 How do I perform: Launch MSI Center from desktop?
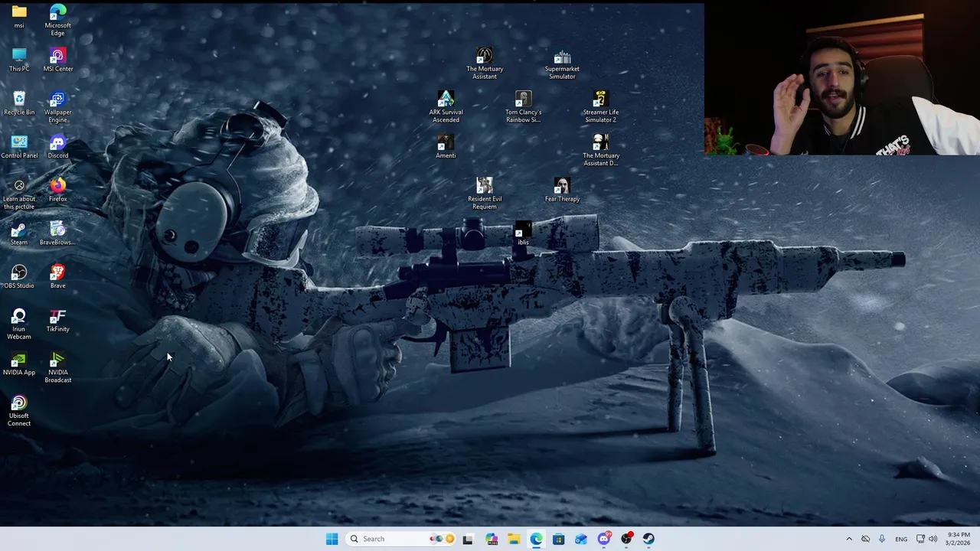pos(57,60)
